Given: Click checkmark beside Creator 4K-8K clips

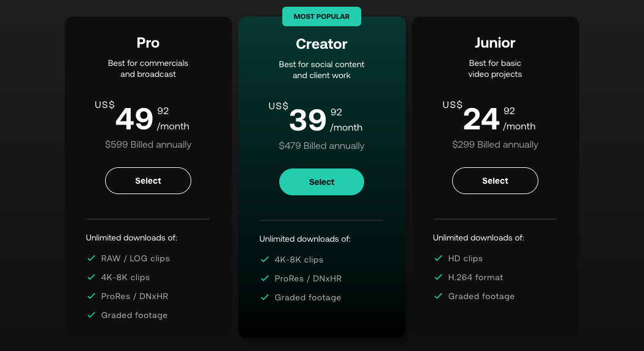Looking at the screenshot, I should (x=265, y=259).
